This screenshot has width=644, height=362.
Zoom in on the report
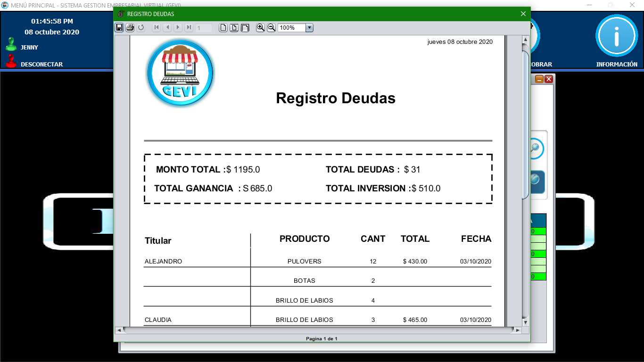tap(260, 28)
